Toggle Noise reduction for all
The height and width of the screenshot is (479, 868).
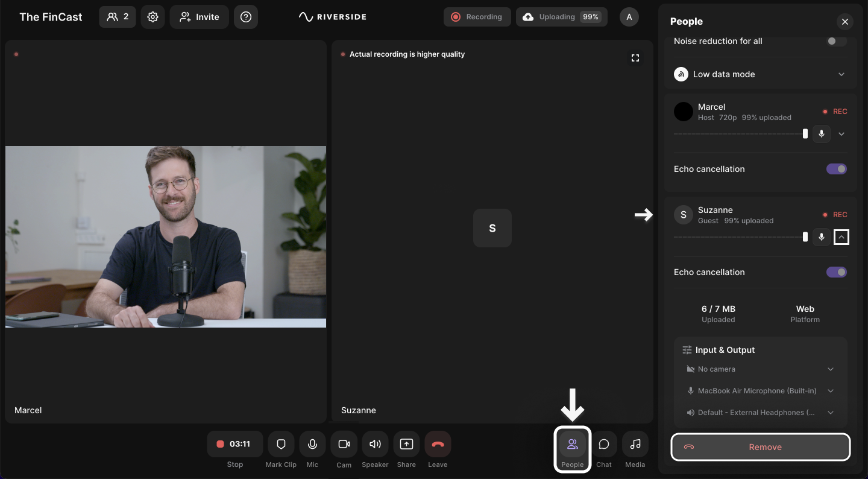click(837, 41)
